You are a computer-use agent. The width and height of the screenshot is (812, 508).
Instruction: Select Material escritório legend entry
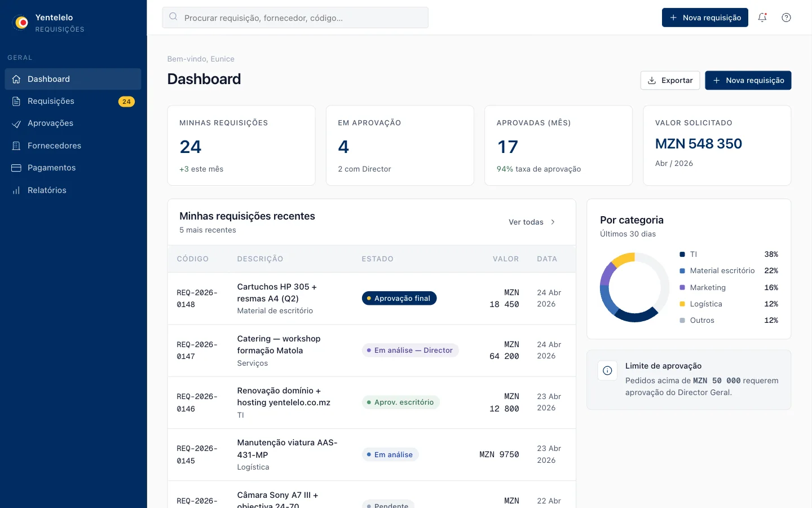click(x=729, y=271)
